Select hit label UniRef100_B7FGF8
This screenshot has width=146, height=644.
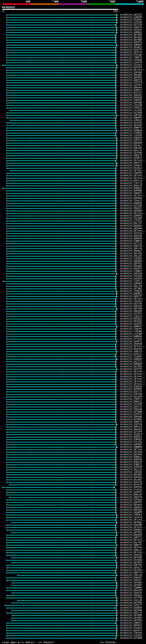point(131,67)
